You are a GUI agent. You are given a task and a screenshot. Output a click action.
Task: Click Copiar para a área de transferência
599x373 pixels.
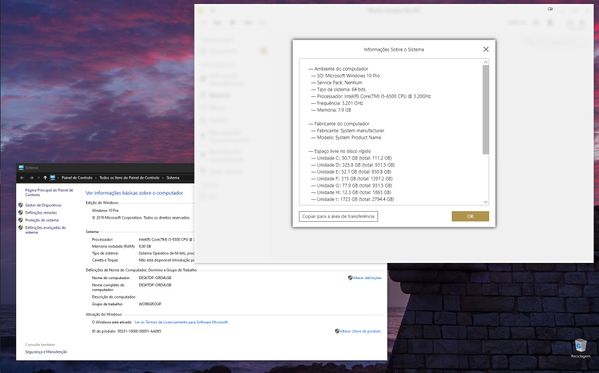pos(338,216)
